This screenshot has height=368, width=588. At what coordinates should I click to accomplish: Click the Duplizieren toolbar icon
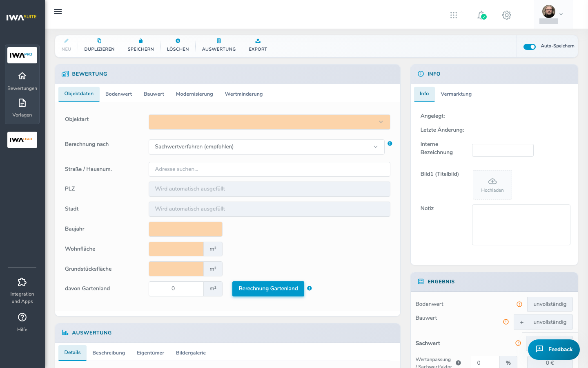(x=99, y=41)
